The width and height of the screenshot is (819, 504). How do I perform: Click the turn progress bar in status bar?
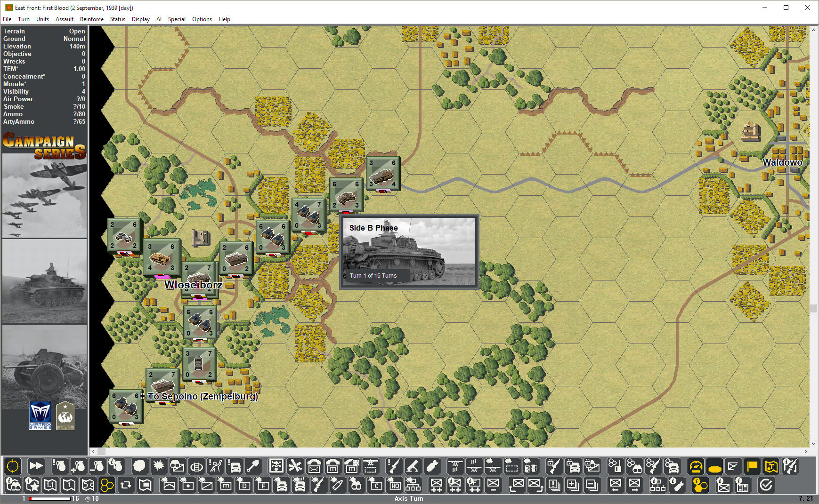tap(49, 498)
